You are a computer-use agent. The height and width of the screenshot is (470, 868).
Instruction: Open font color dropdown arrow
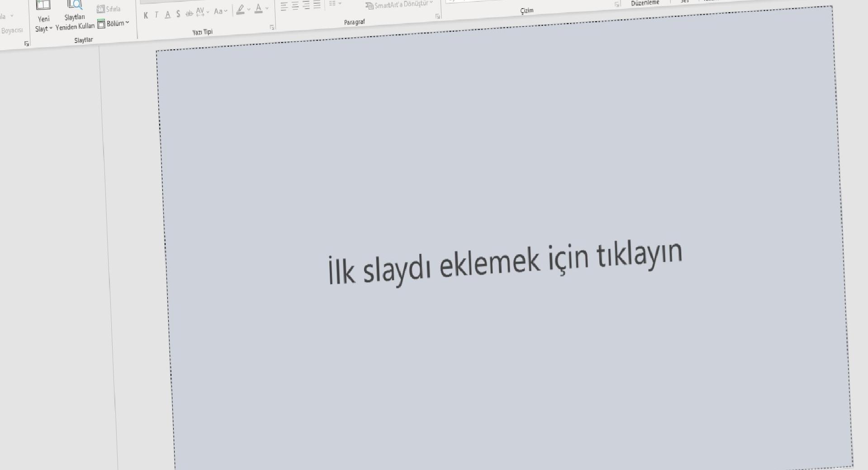point(267,8)
